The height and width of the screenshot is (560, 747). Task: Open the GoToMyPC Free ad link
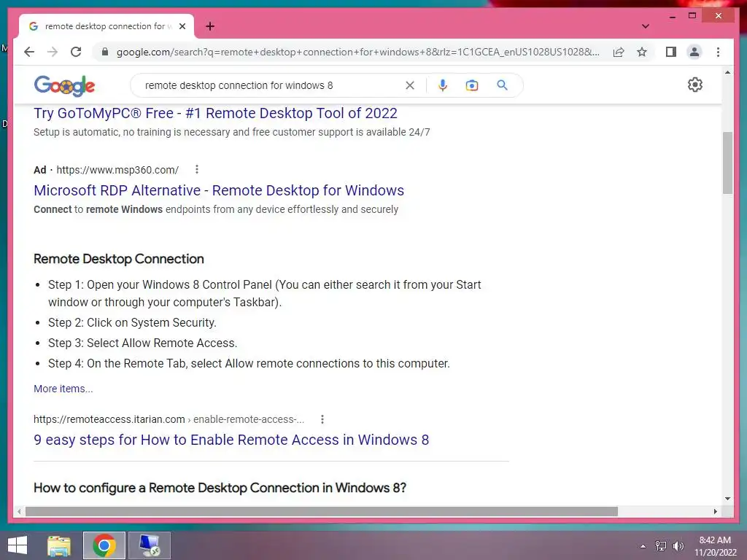(x=215, y=113)
